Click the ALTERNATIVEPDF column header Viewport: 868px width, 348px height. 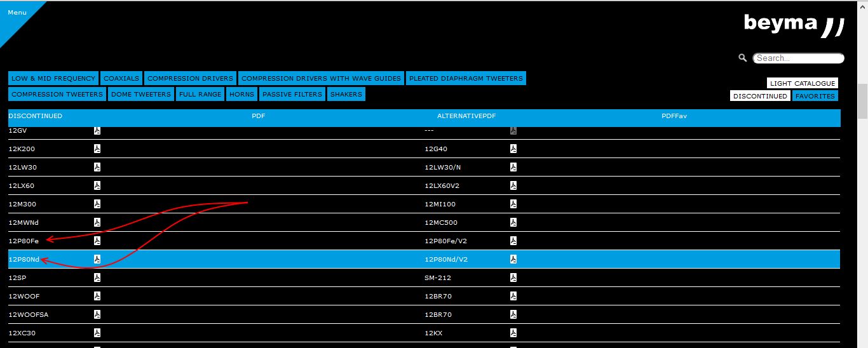tap(466, 116)
